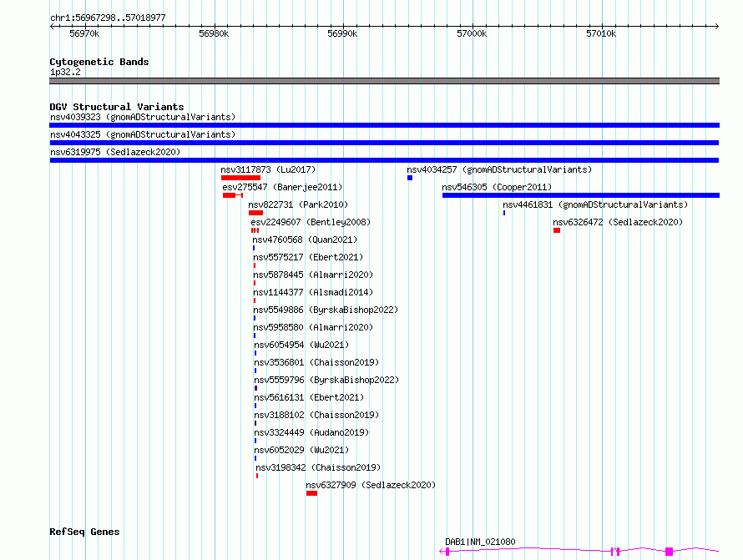Click the small blue nsv4034257 marker
Viewport: 743px width, 560px height.
click(410, 178)
